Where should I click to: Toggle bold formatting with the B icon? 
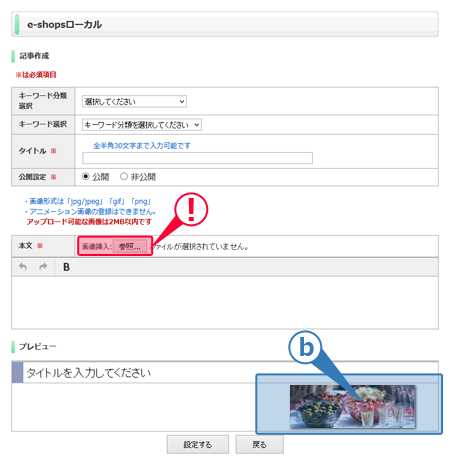[66, 267]
